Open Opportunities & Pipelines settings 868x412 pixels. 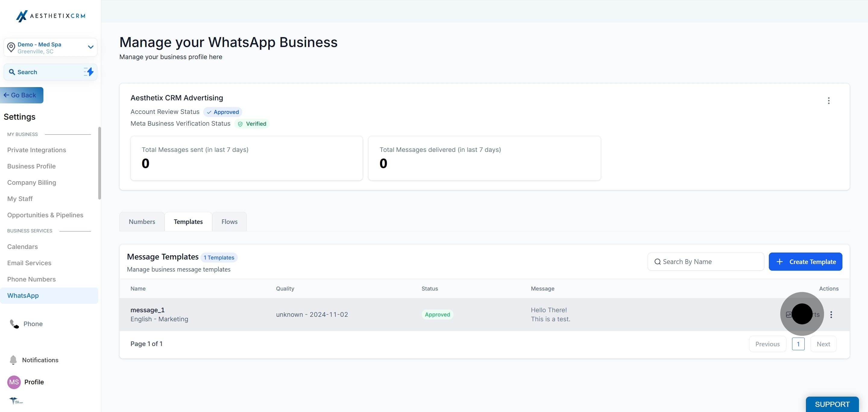point(45,215)
